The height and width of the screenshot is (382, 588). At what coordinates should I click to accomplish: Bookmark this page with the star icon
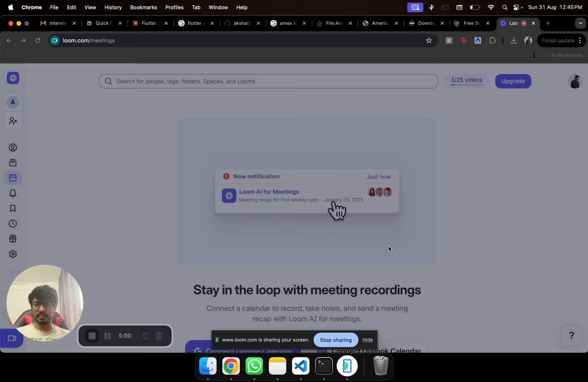(x=429, y=40)
